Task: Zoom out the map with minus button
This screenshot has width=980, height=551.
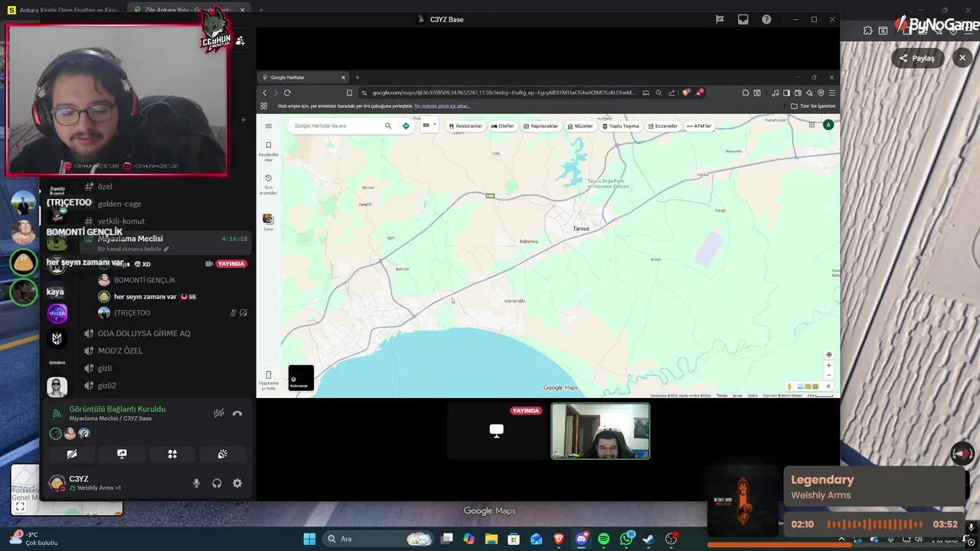Action: [828, 375]
